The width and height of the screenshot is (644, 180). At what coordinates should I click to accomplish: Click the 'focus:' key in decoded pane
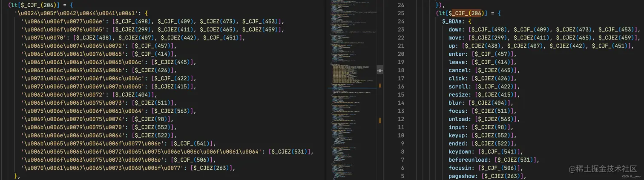[458, 111]
